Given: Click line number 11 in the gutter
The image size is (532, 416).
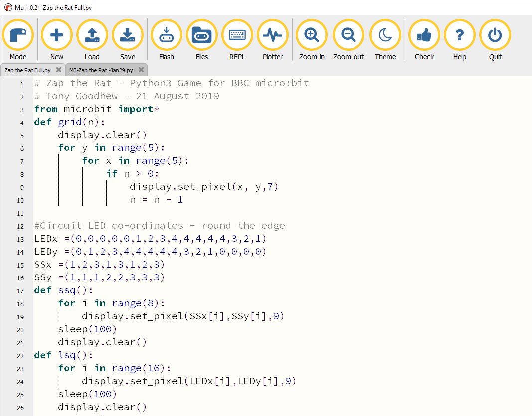Looking at the screenshot, I should pos(21,213).
